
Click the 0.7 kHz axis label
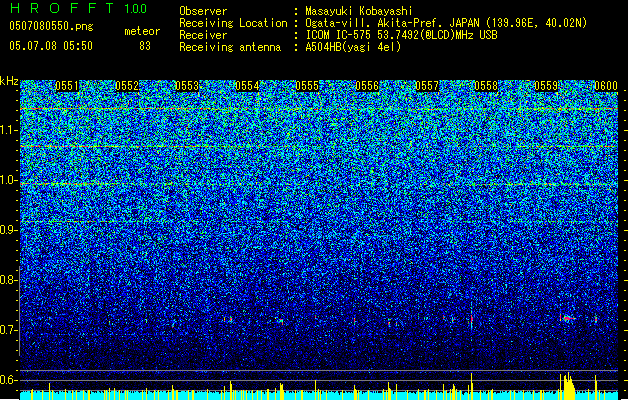point(9,330)
